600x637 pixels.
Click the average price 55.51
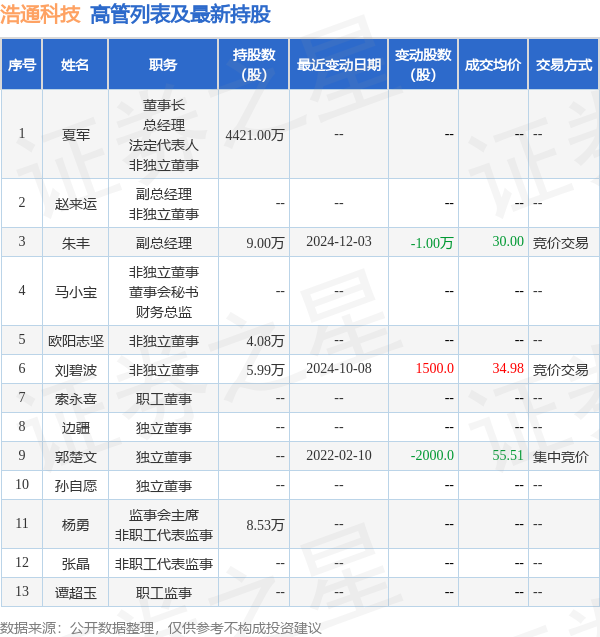pyautogui.click(x=508, y=455)
